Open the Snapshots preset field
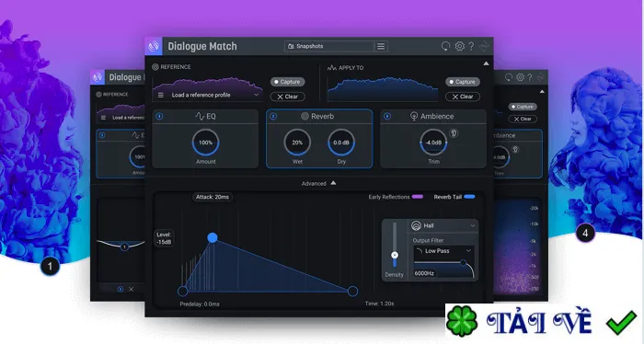This screenshot has height=344, width=644. (x=329, y=46)
